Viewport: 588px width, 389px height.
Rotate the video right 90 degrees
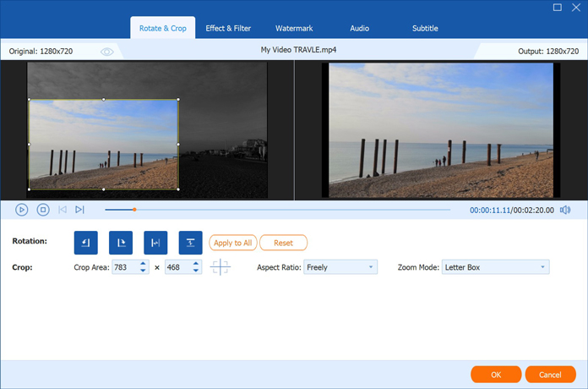coord(121,243)
